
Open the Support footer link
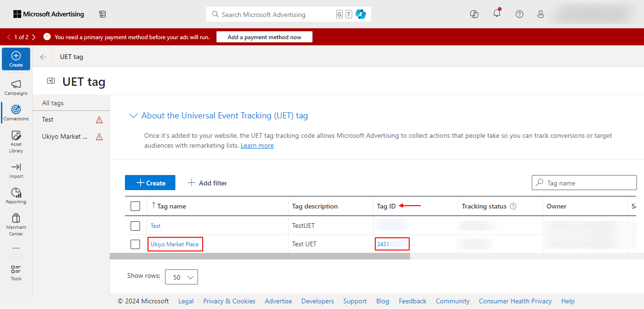point(355,301)
